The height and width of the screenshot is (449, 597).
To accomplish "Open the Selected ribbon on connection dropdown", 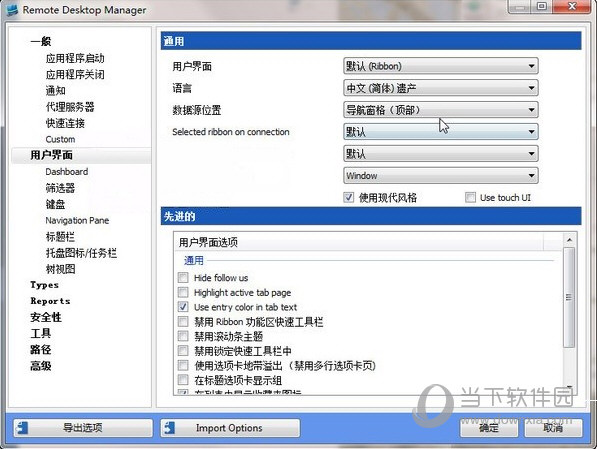I will pyautogui.click(x=441, y=132).
